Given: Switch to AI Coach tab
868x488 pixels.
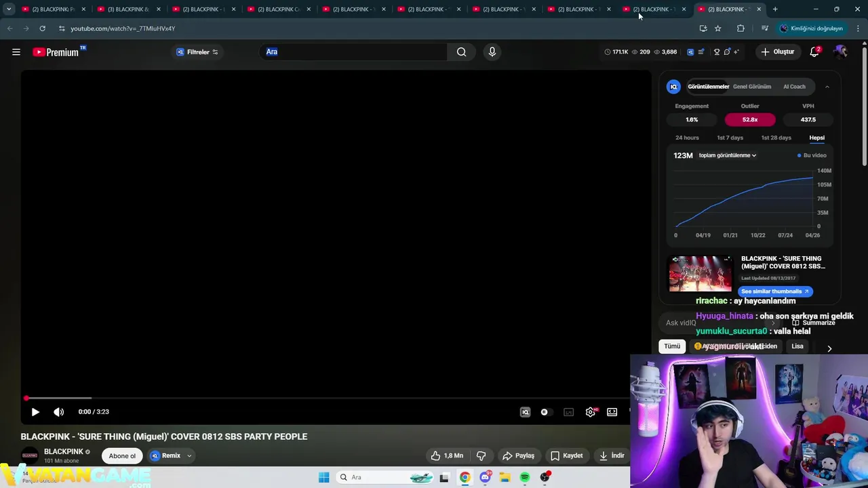Looking at the screenshot, I should tap(794, 87).
